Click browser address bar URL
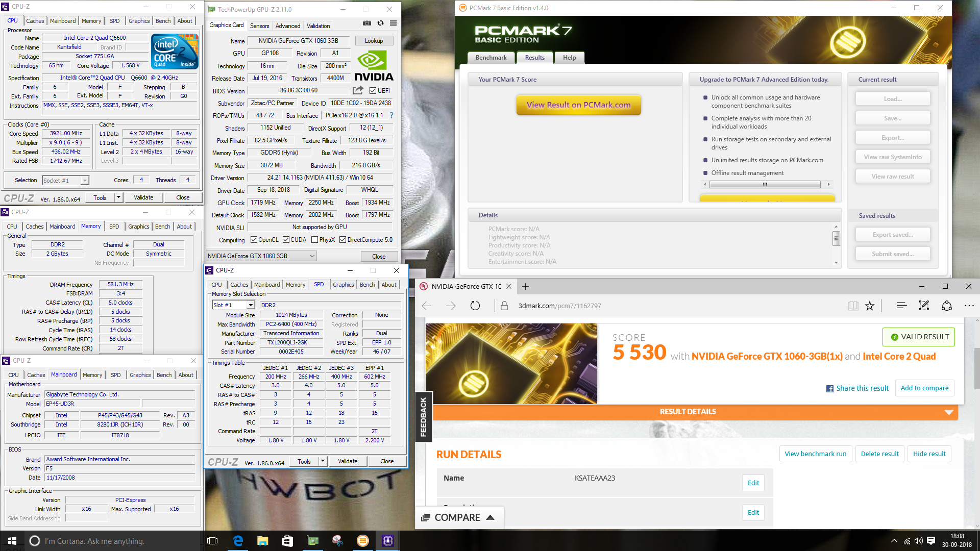The width and height of the screenshot is (980, 551). [559, 306]
